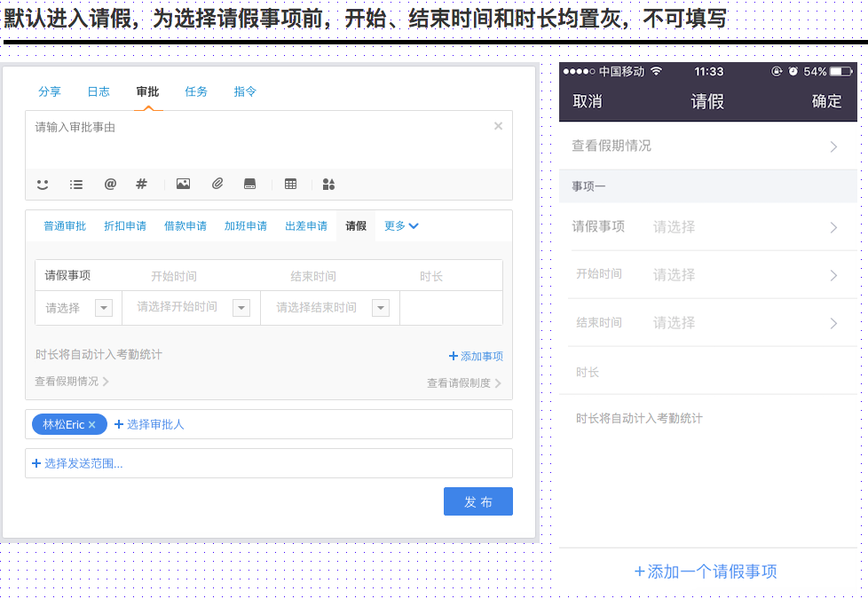
Task: Click the 发布 button
Action: click(x=477, y=502)
